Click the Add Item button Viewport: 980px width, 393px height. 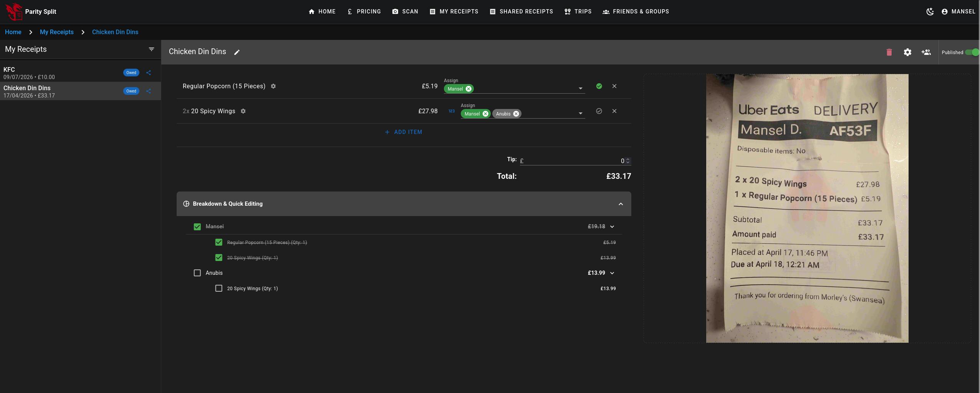tap(404, 132)
